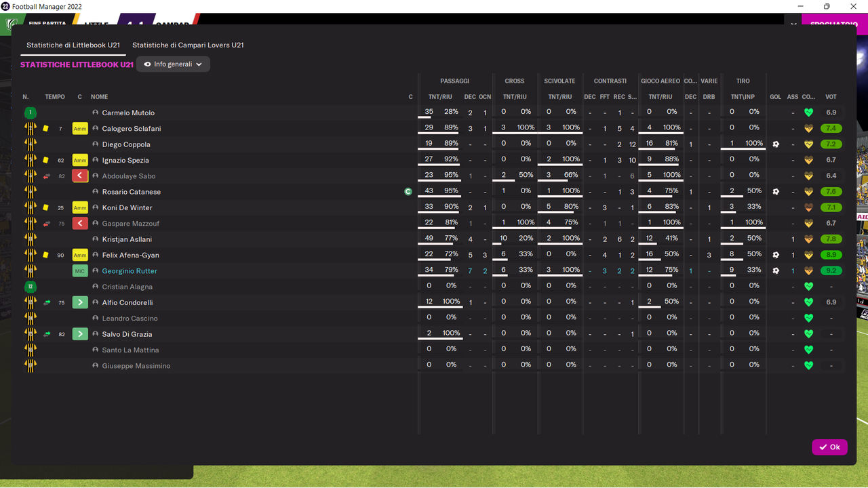The image size is (868, 488).
Task: Click the GIOCO AEREO column group header
Action: [x=660, y=81]
